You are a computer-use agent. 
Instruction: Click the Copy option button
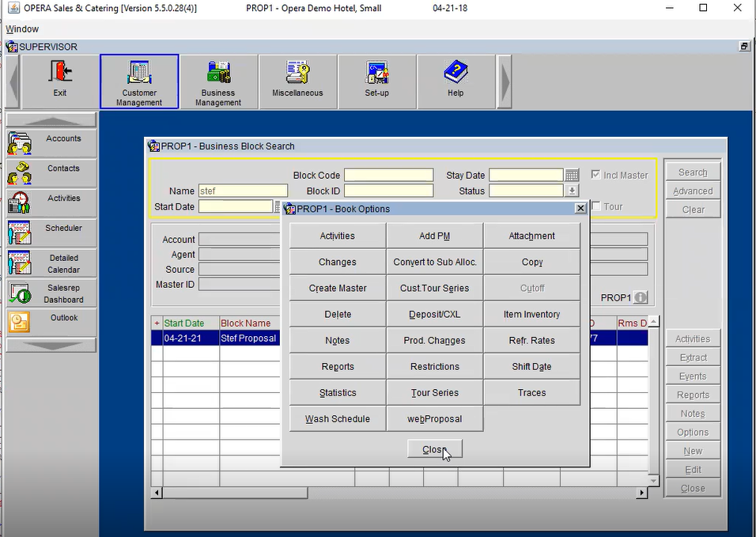point(531,262)
